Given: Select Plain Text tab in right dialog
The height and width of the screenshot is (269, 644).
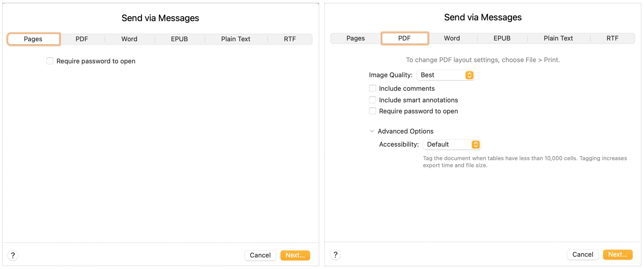Looking at the screenshot, I should pos(558,38).
